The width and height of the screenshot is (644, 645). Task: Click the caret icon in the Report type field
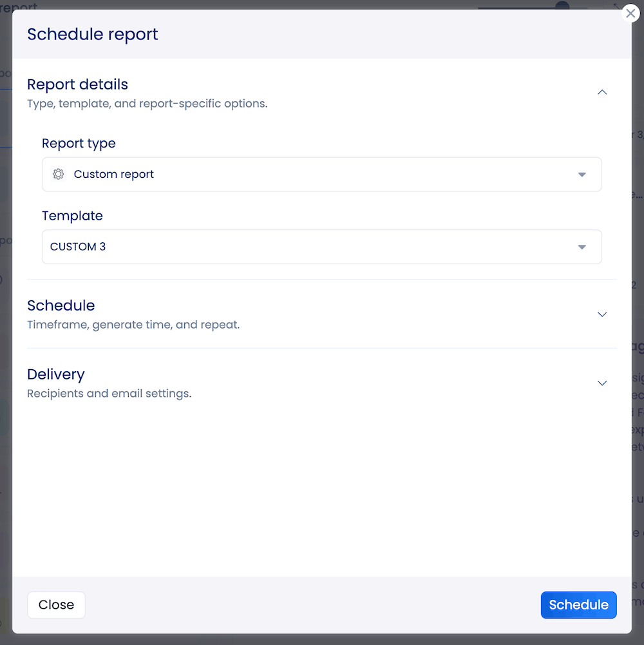point(582,174)
